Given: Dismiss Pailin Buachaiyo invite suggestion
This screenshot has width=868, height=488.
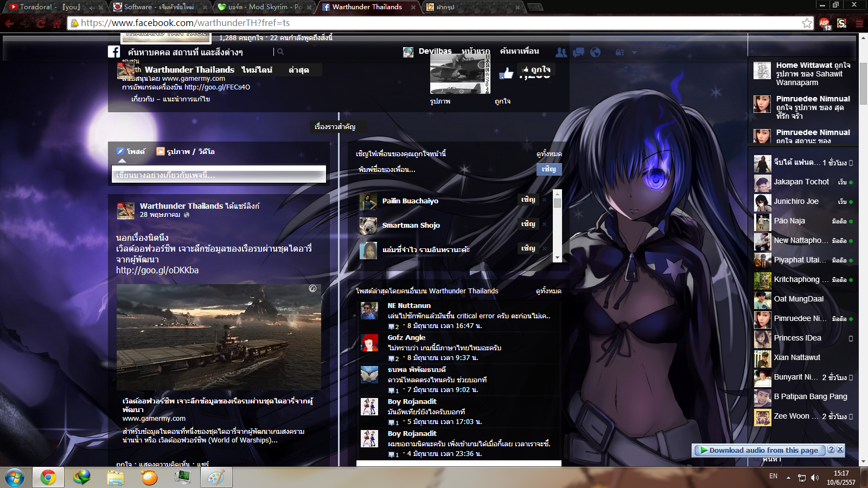Looking at the screenshot, I should pos(545,200).
